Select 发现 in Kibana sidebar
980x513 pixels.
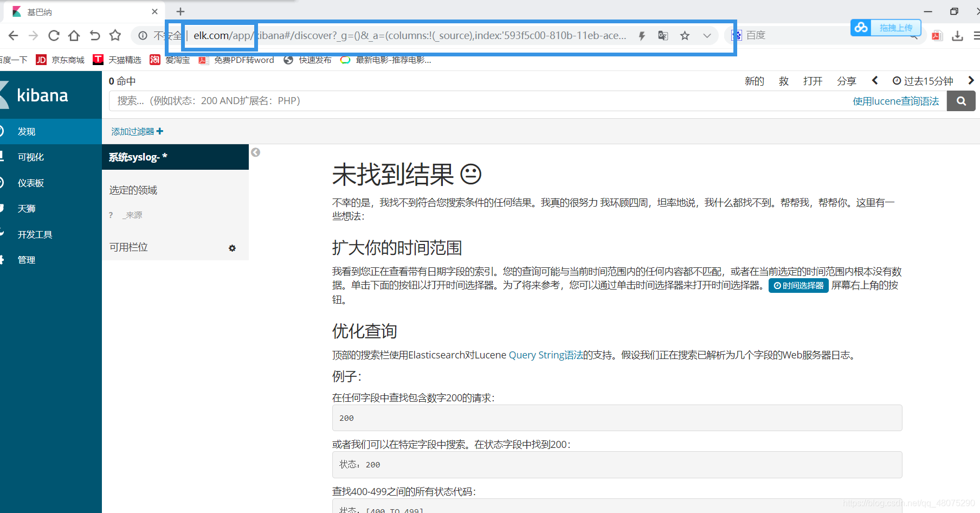[51, 131]
